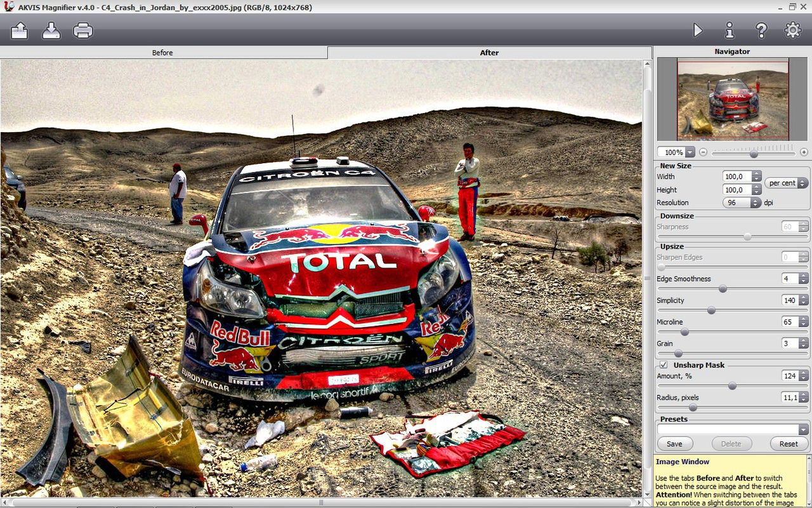Click the Unsharp Mask Amount slider handle

732,386
